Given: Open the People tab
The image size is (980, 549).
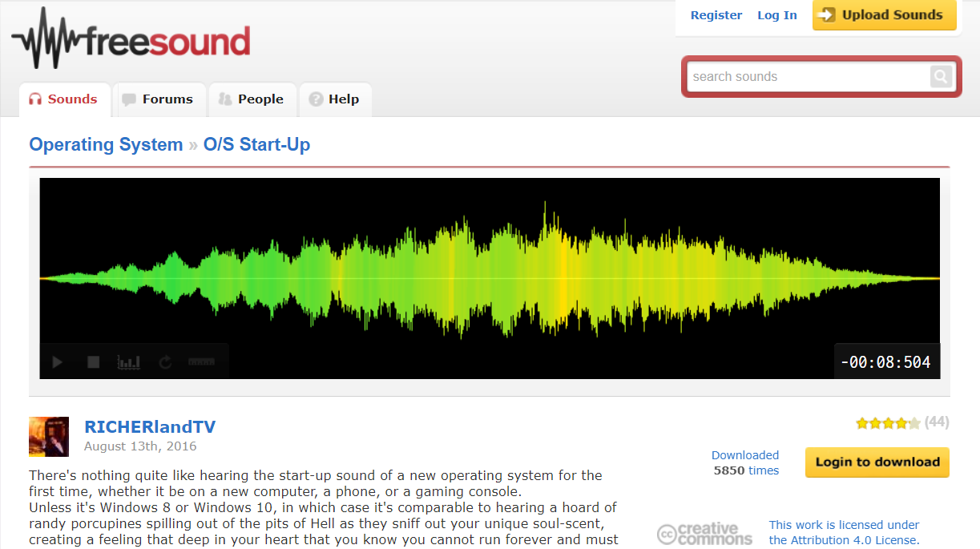Looking at the screenshot, I should click(252, 99).
